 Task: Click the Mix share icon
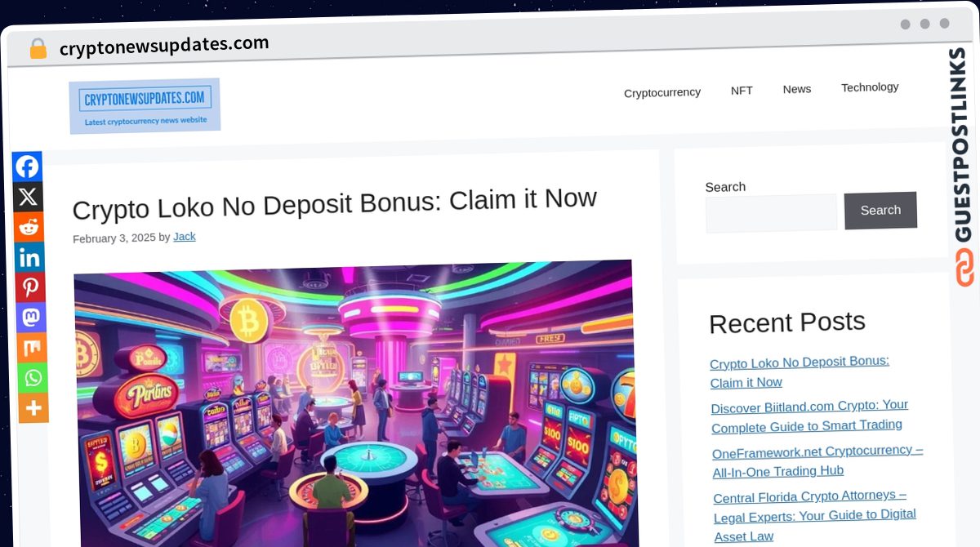point(32,348)
